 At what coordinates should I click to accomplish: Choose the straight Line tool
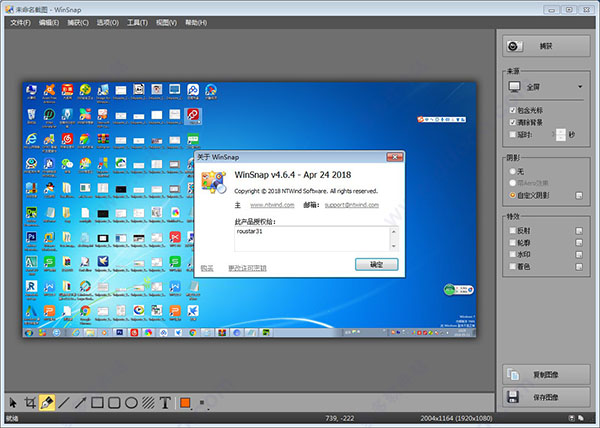point(64,403)
